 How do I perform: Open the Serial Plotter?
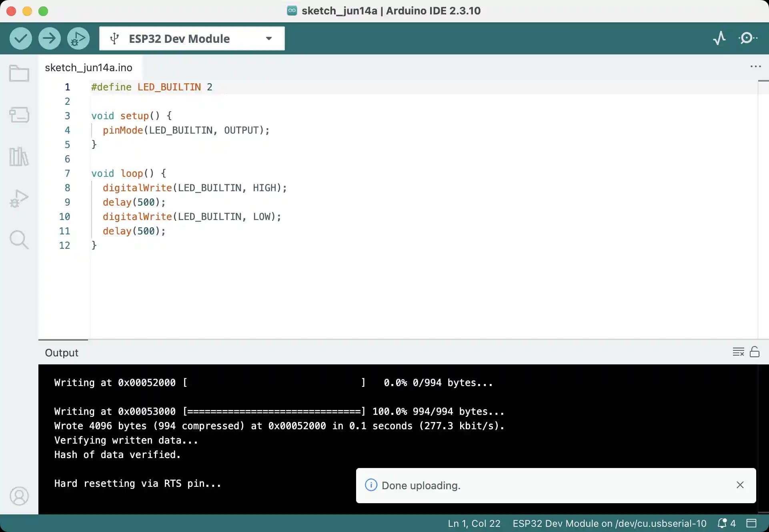pos(719,38)
